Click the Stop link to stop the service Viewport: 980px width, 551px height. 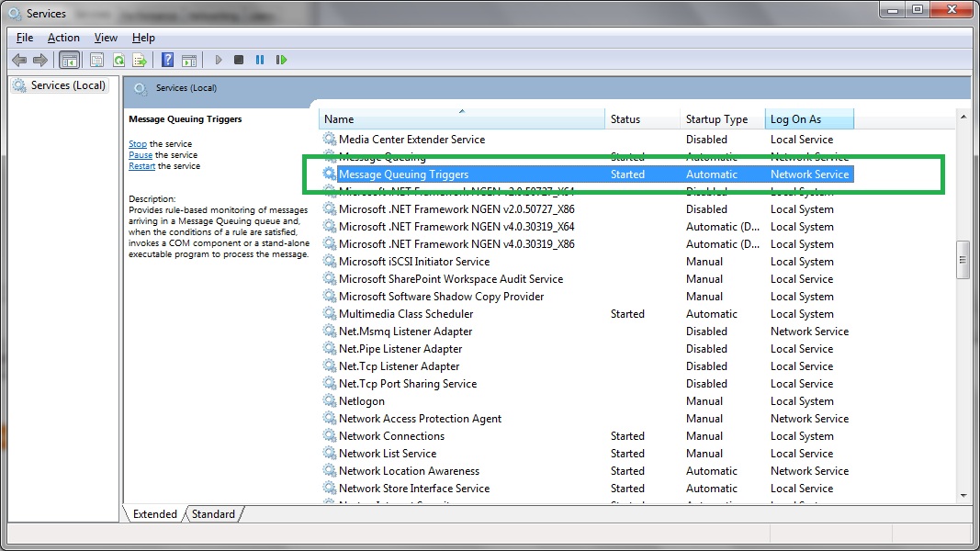(137, 144)
